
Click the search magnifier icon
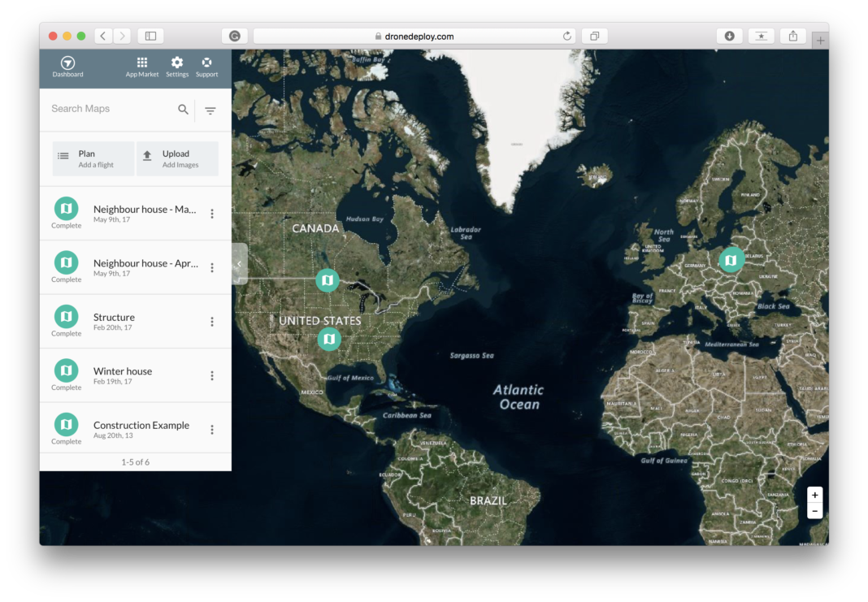[184, 110]
